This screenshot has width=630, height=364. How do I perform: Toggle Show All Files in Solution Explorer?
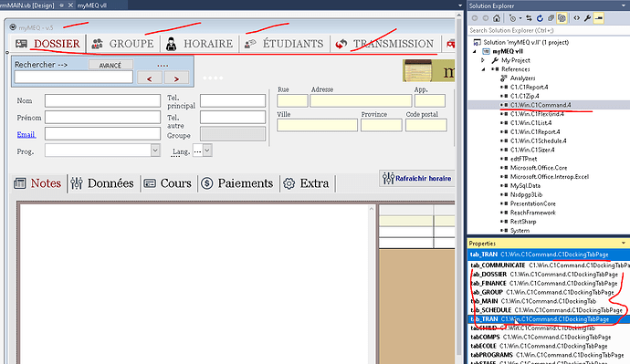tap(562, 18)
